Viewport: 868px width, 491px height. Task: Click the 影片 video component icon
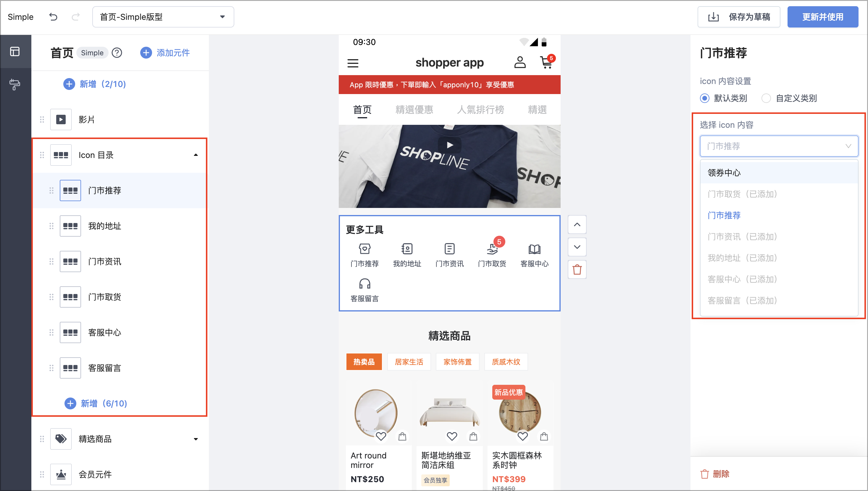click(x=61, y=119)
